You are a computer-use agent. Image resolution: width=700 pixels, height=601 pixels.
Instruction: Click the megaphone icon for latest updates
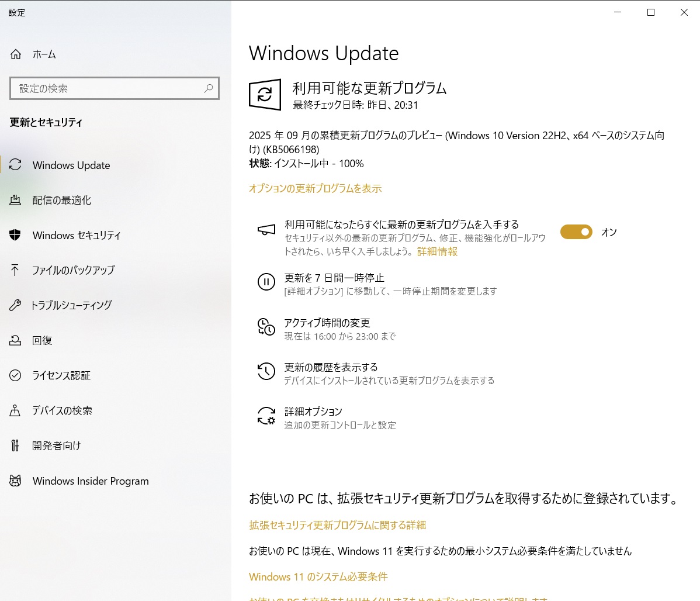pos(266,230)
